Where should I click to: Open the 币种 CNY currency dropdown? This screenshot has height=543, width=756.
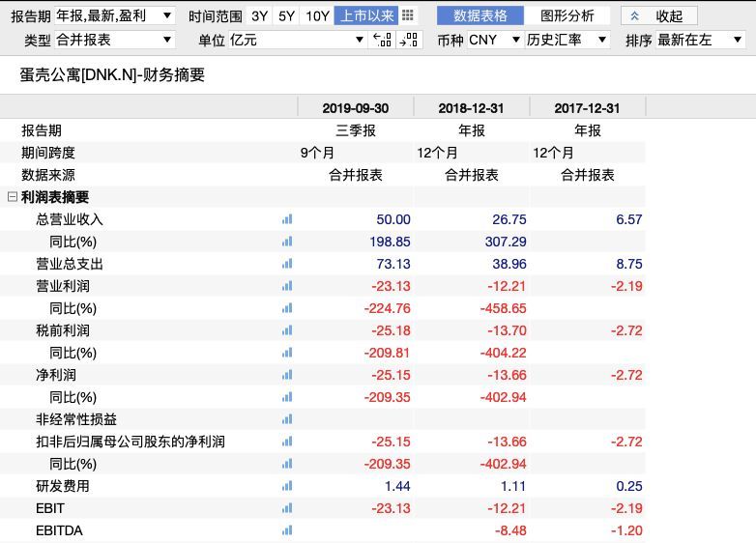[x=495, y=40]
